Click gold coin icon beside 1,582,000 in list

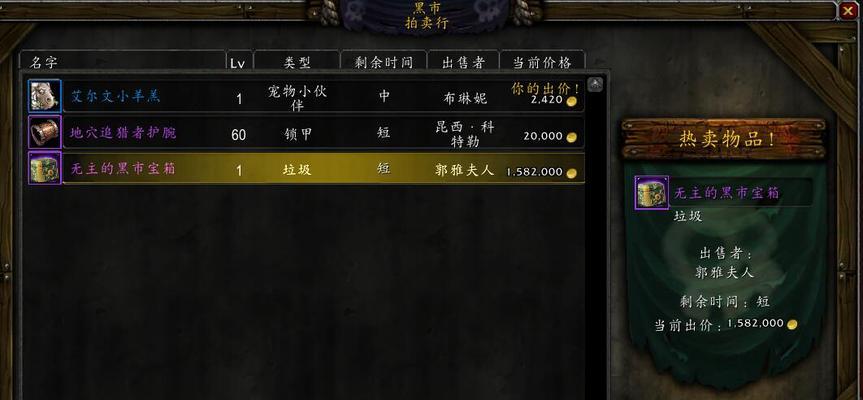pos(571,173)
